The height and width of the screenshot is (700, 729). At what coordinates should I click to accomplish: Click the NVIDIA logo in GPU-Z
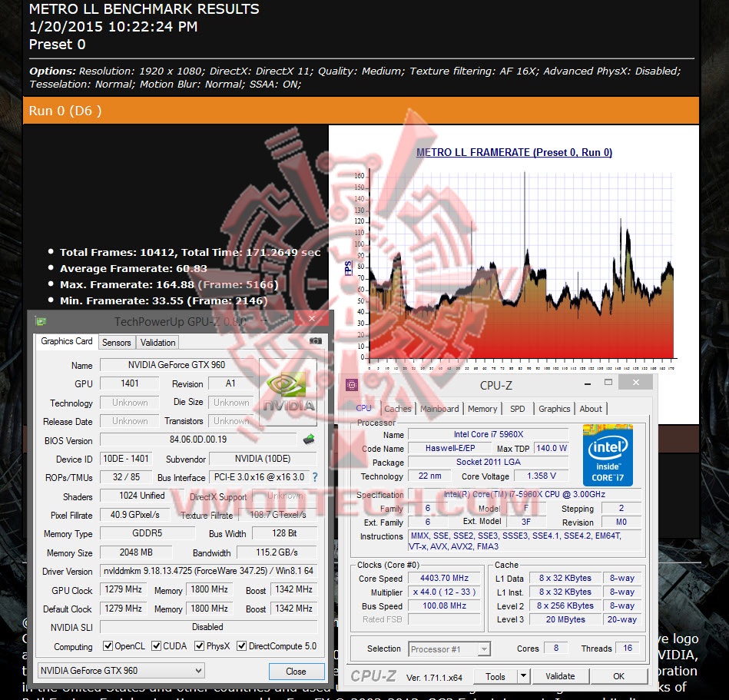(x=288, y=392)
